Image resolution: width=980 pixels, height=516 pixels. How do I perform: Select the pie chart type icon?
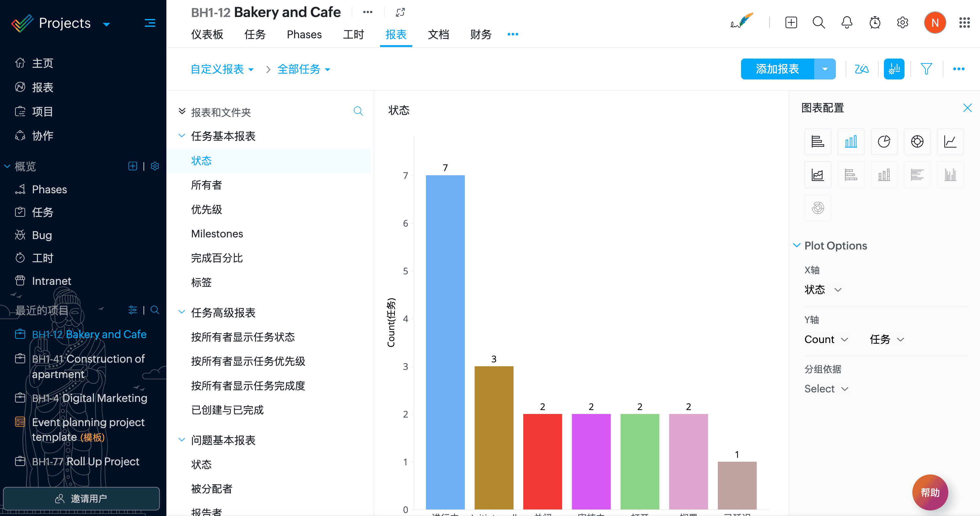[x=884, y=142]
